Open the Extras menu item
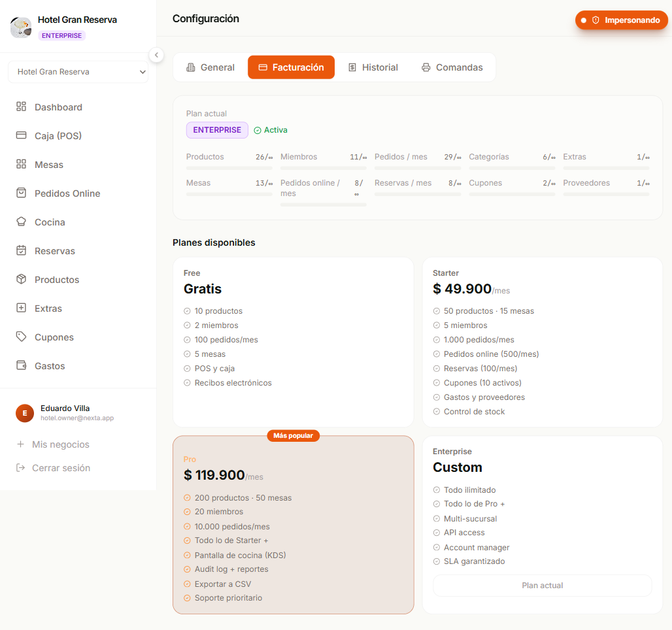This screenshot has height=630, width=672. pyautogui.click(x=78, y=308)
